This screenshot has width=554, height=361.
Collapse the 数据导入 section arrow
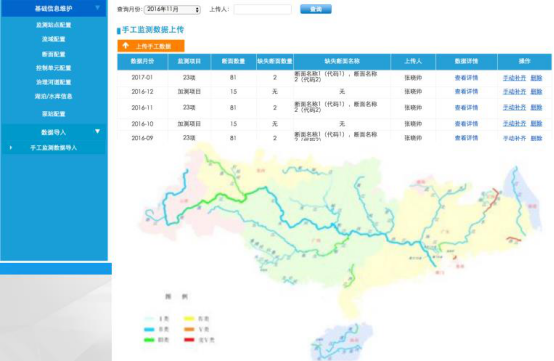[98, 131]
